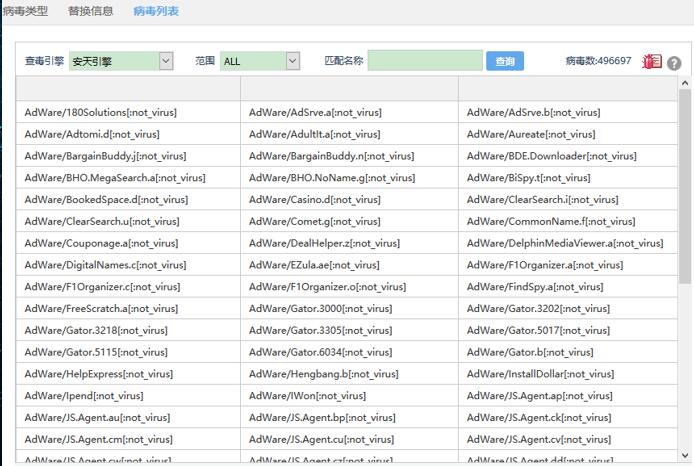Expand the 范围 ALL dropdown

(x=259, y=61)
